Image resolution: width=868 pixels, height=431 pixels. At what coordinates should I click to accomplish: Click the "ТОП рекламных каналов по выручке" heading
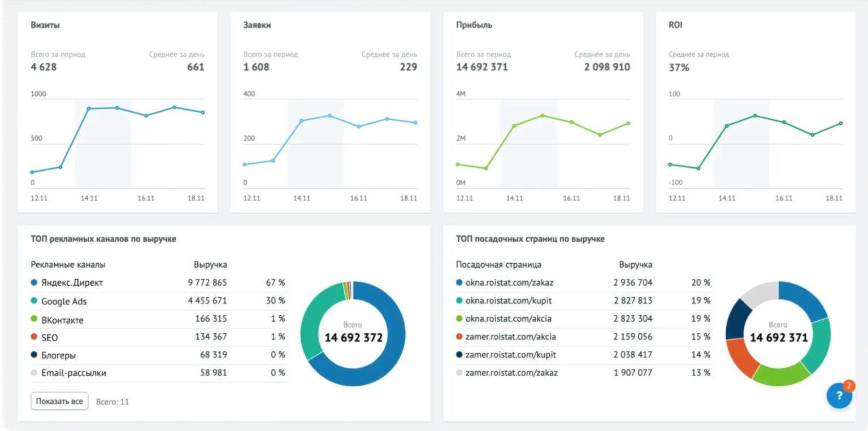tap(103, 239)
